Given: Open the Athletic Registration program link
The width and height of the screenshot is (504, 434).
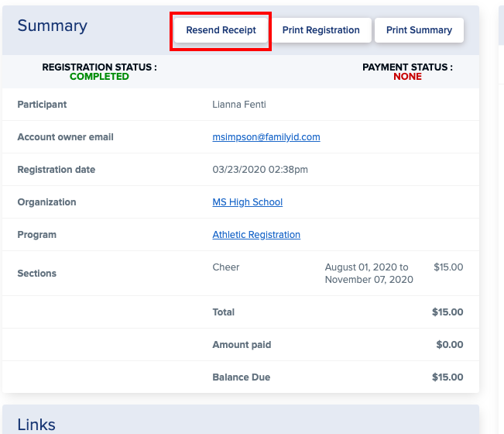Looking at the screenshot, I should [x=256, y=235].
